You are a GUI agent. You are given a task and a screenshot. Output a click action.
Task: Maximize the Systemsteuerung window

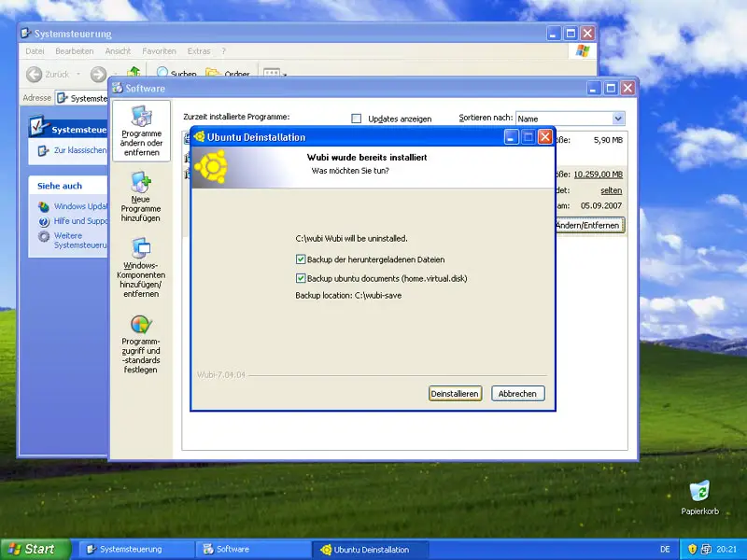[571, 34]
